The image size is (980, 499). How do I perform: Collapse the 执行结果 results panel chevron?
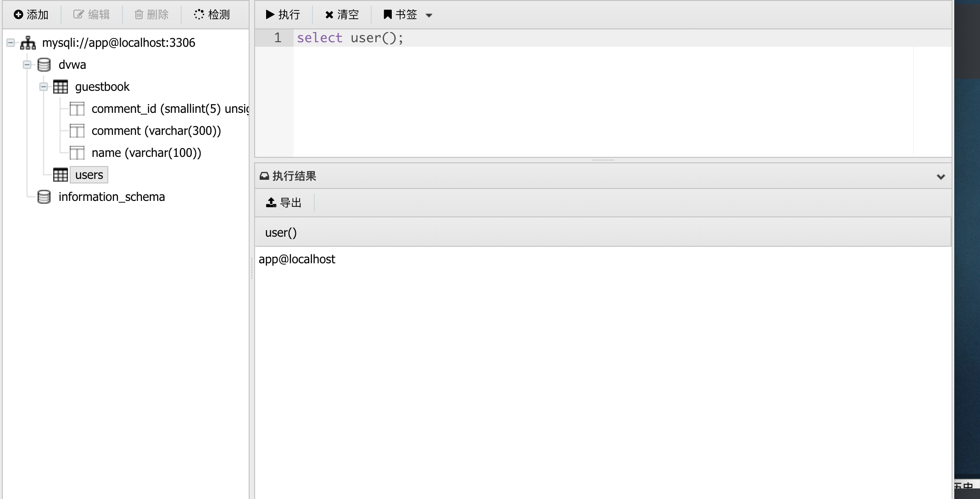tap(941, 177)
